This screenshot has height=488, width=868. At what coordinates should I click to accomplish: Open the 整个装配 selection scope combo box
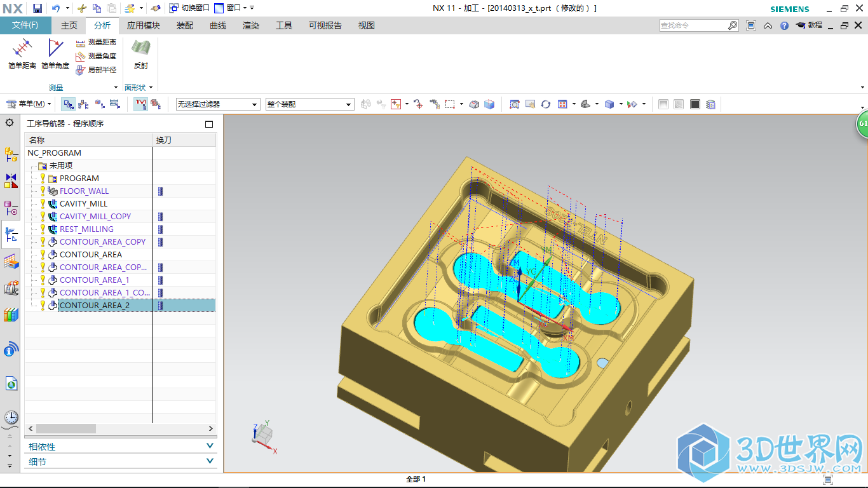tap(309, 104)
